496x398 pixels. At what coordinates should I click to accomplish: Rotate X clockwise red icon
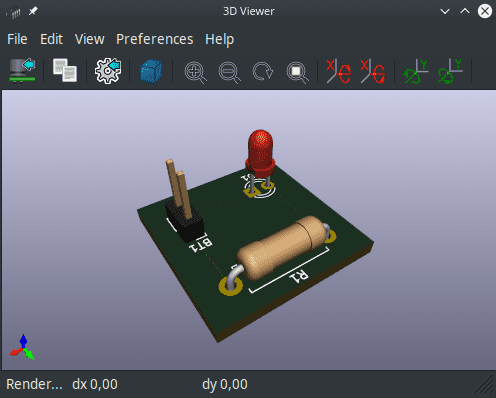[x=338, y=71]
